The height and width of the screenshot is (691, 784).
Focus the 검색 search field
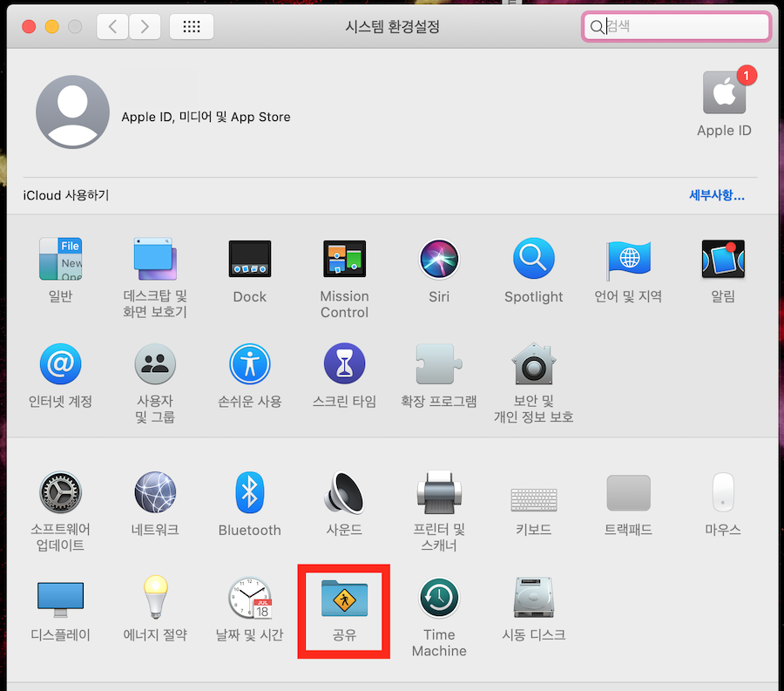(x=675, y=26)
